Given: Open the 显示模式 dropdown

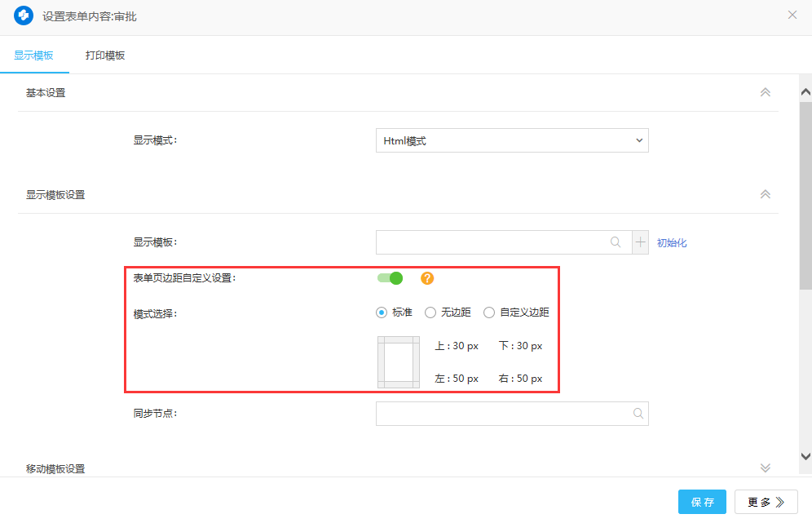Looking at the screenshot, I should 512,140.
